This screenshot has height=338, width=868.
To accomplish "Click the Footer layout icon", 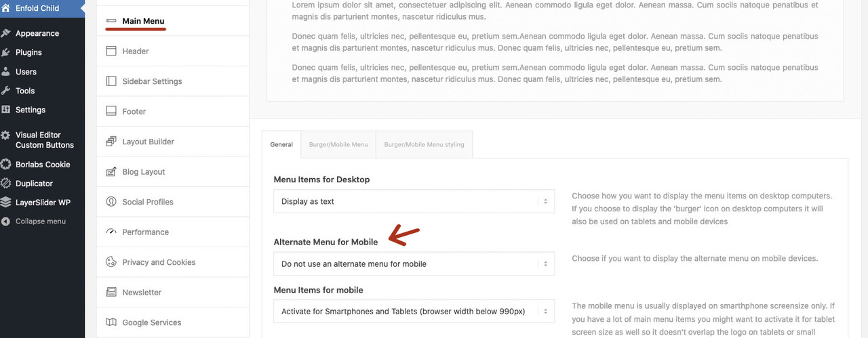I will coord(111,111).
